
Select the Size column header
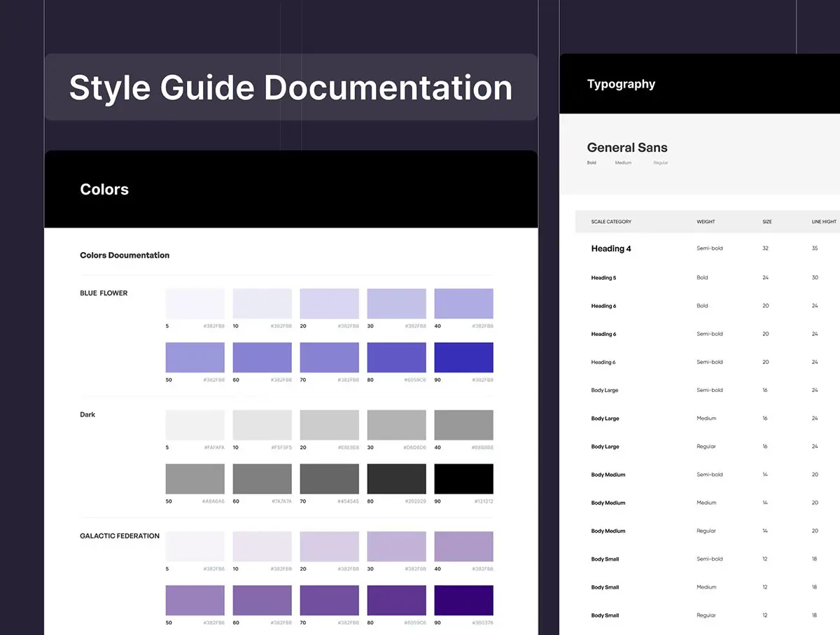767,222
